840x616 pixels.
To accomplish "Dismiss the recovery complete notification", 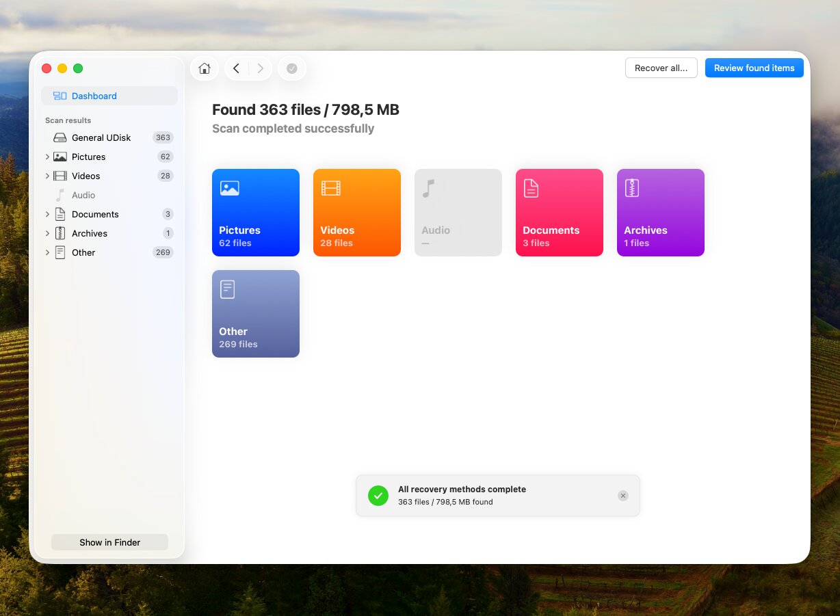I will pos(622,496).
